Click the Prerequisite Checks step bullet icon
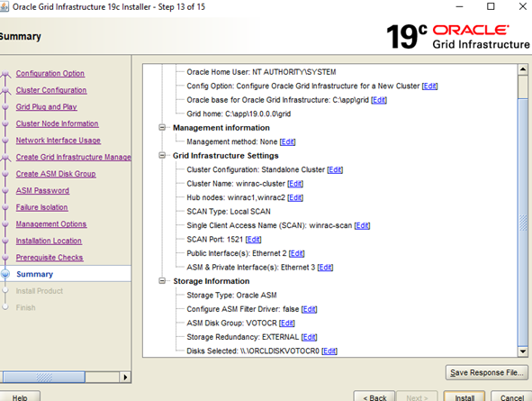532x401 pixels. (5, 258)
